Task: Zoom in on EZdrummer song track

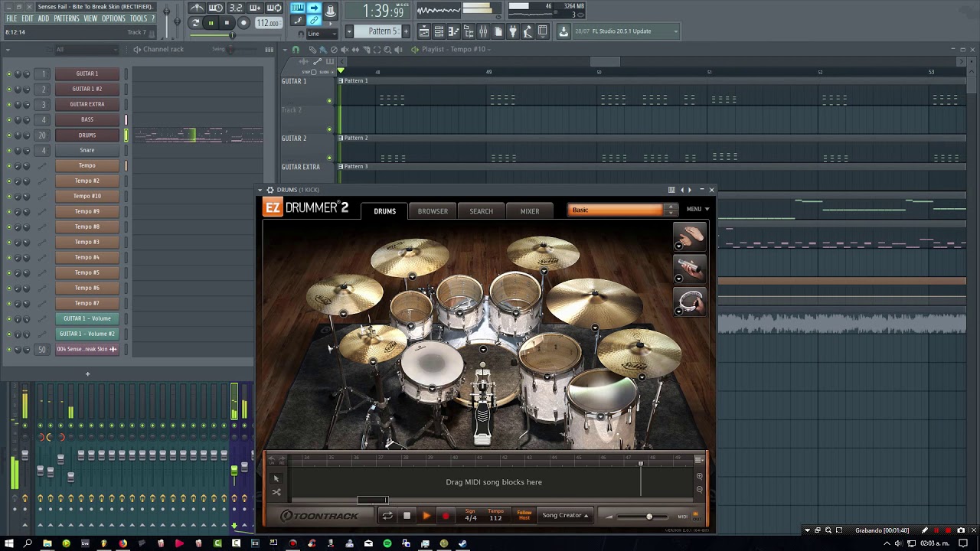Action: [699, 477]
